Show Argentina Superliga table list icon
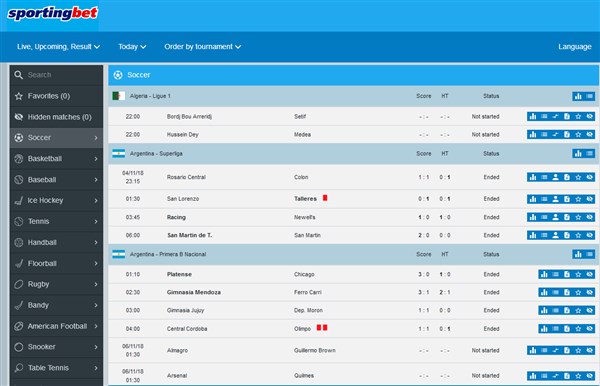 [x=589, y=153]
